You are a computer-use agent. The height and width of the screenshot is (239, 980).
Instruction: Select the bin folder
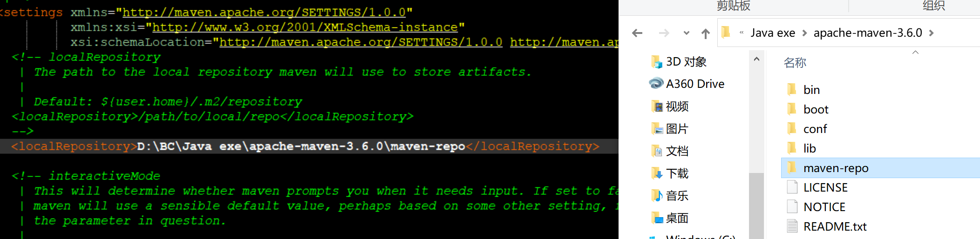point(812,90)
